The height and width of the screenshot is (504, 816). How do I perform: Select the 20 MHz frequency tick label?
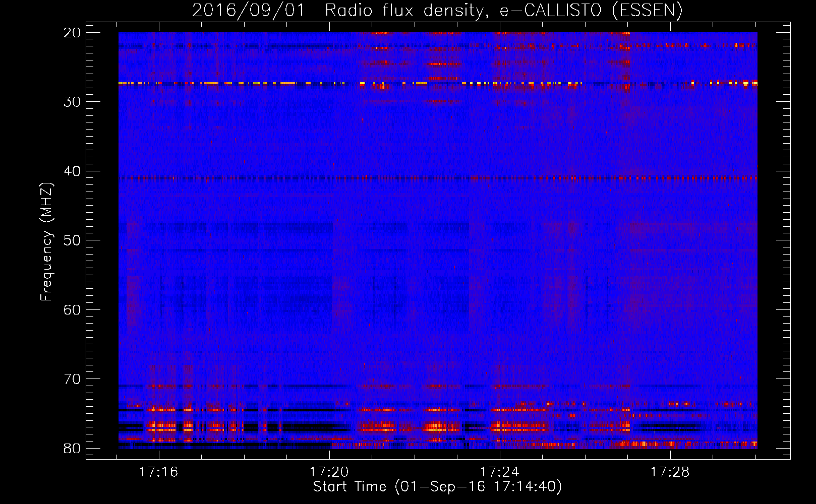[72, 33]
